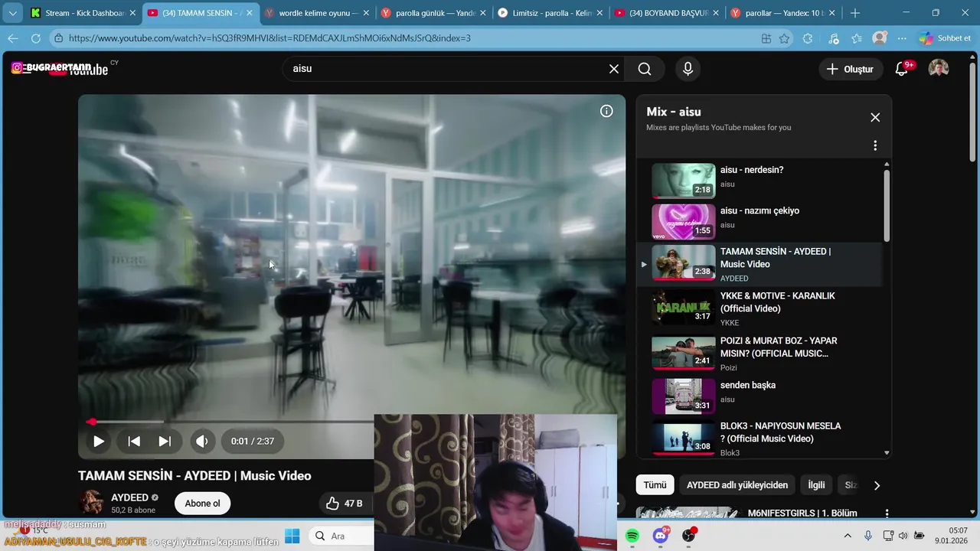This screenshot has height=551, width=980.
Task: Play the video with the play button
Action: pyautogui.click(x=99, y=441)
